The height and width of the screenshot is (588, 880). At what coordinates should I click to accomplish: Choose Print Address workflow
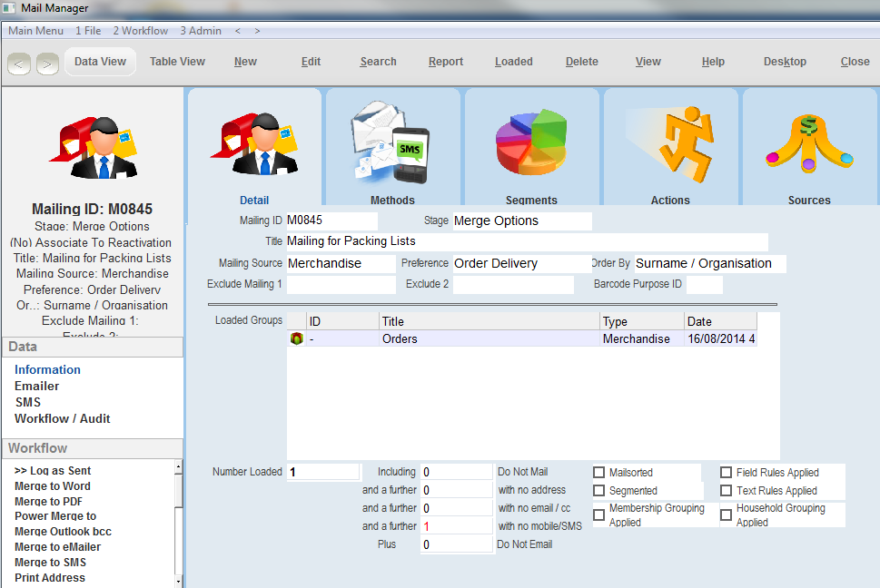(50, 578)
